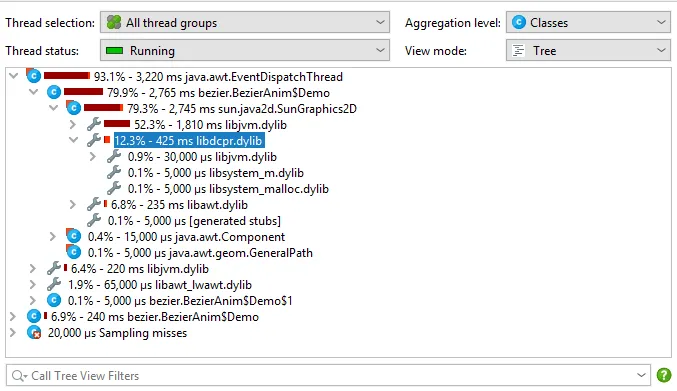Click the class icon of java.awt.EventDispatchThread
This screenshot has width=677, height=391.
point(33,76)
